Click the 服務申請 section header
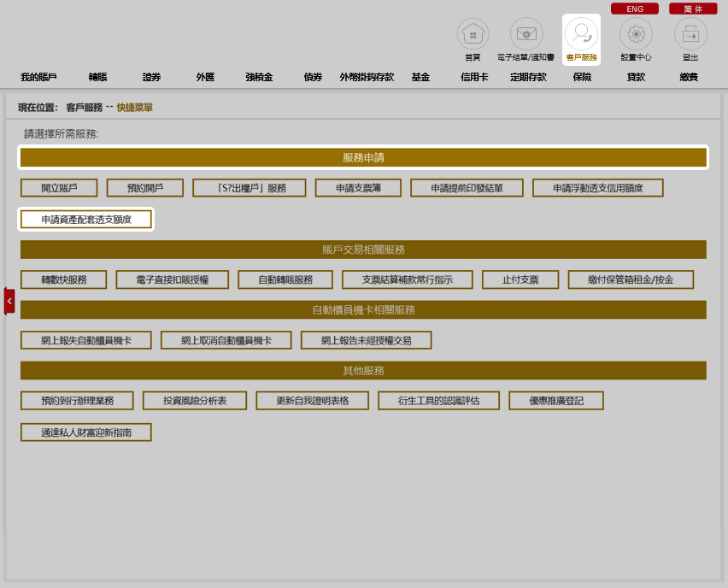Viewport: 728px width, 588px height. [363, 157]
